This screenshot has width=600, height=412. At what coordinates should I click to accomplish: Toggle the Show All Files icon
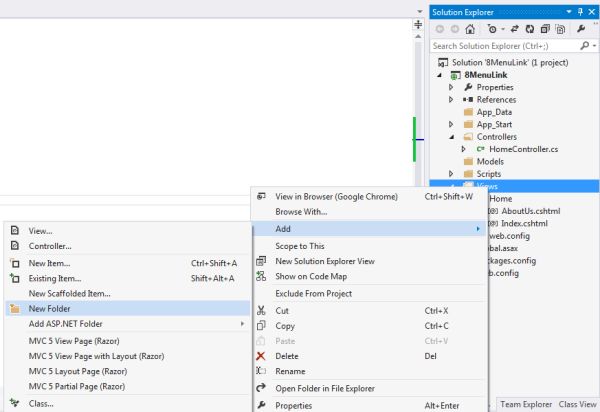point(560,29)
